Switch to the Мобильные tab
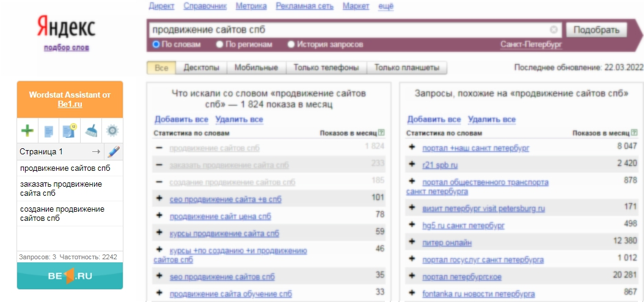 coord(256,68)
